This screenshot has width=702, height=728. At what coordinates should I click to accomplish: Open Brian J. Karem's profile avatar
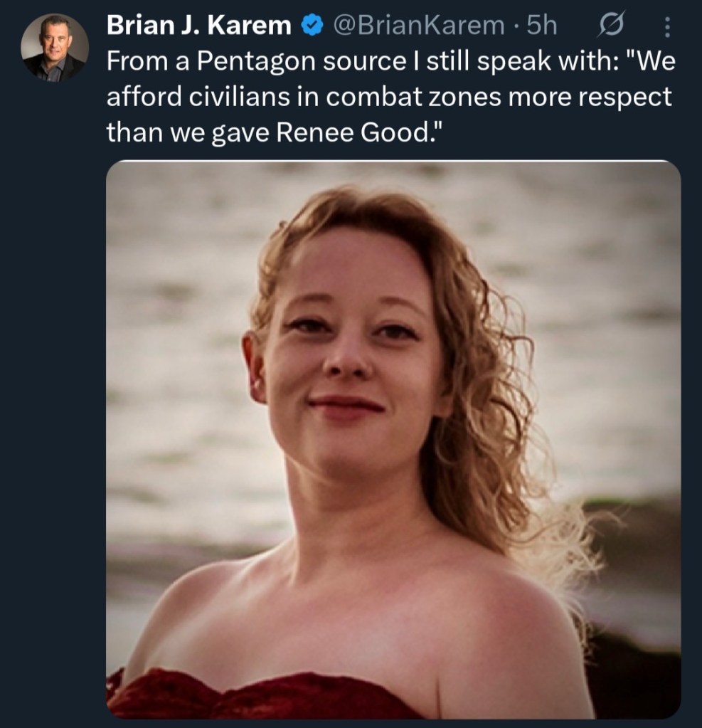pyautogui.click(x=54, y=46)
